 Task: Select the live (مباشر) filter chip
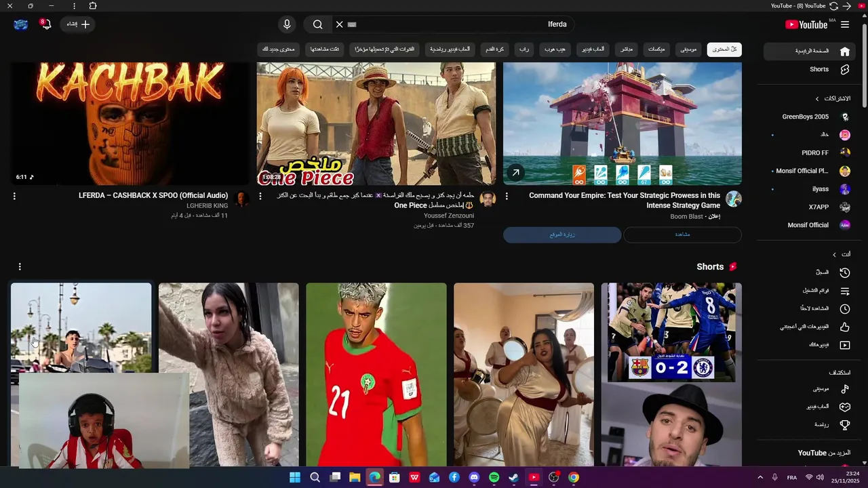pos(627,49)
